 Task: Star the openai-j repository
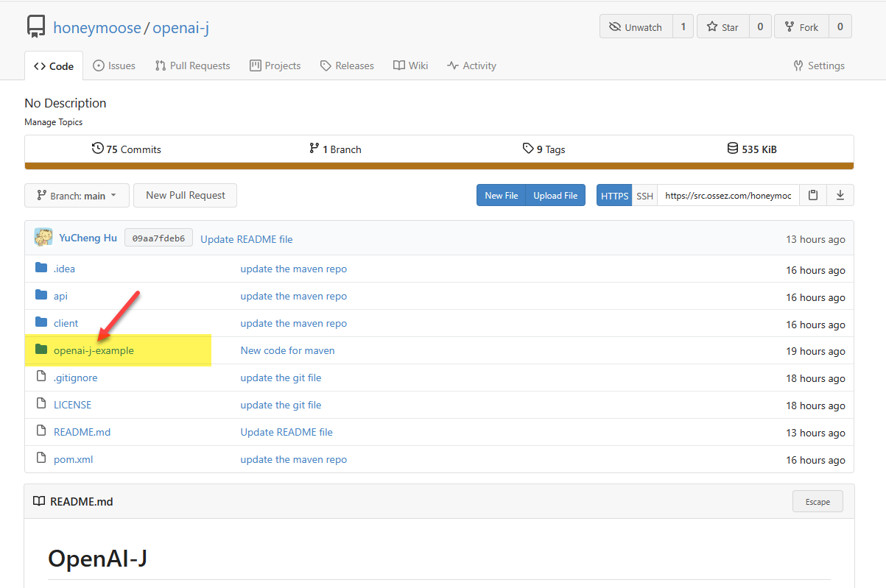(x=722, y=26)
